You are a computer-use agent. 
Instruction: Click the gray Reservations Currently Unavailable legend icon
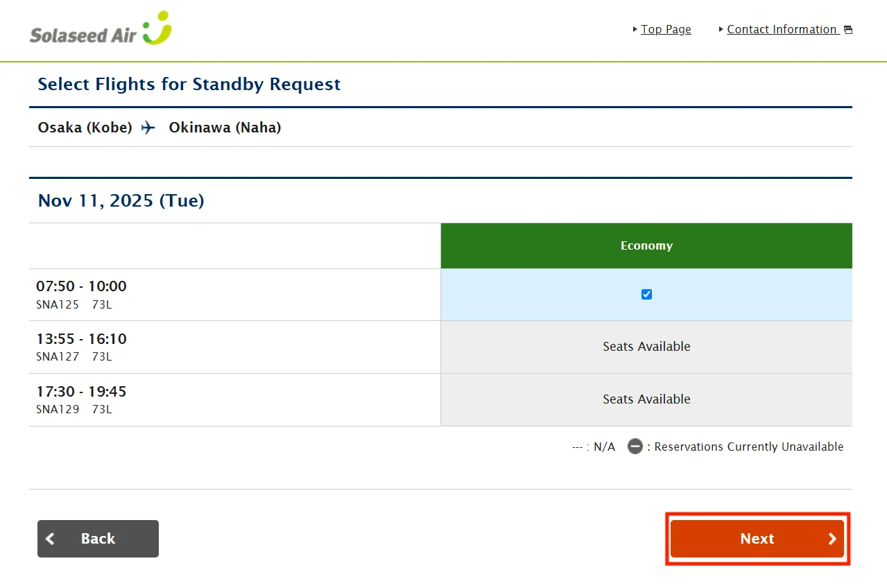click(x=635, y=447)
